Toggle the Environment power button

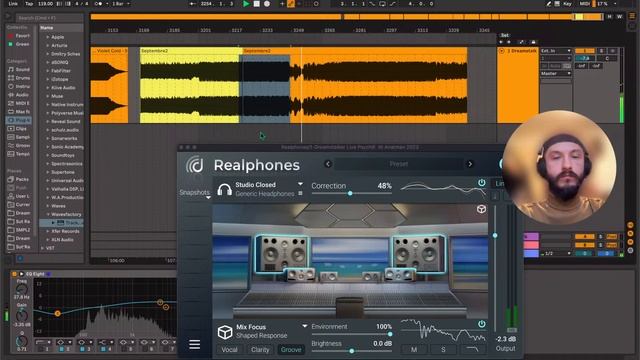[x=482, y=324]
